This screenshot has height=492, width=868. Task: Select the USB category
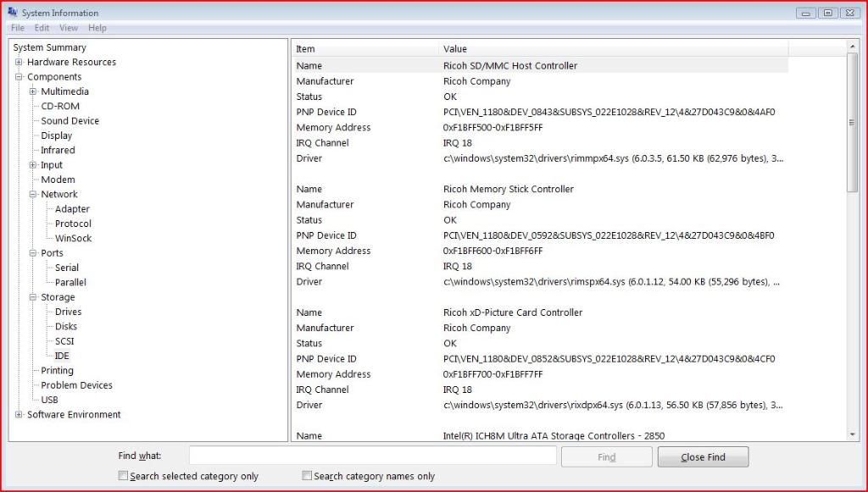[49, 400]
